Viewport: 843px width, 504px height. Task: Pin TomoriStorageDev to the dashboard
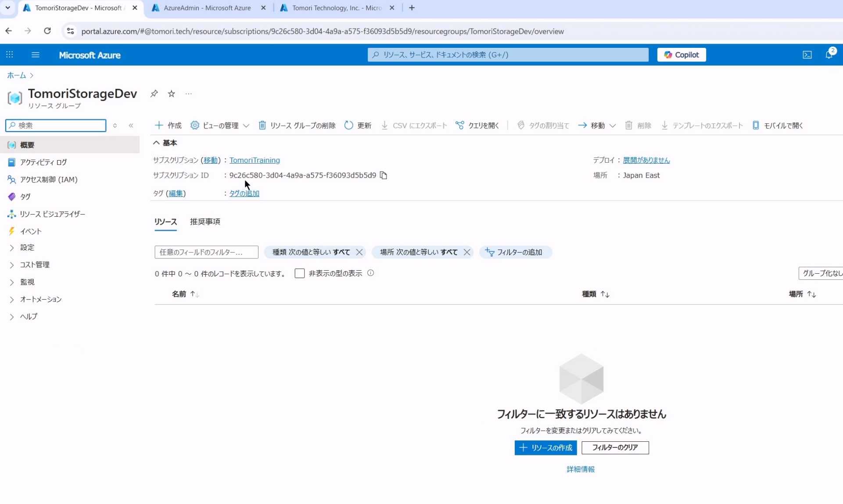click(154, 93)
